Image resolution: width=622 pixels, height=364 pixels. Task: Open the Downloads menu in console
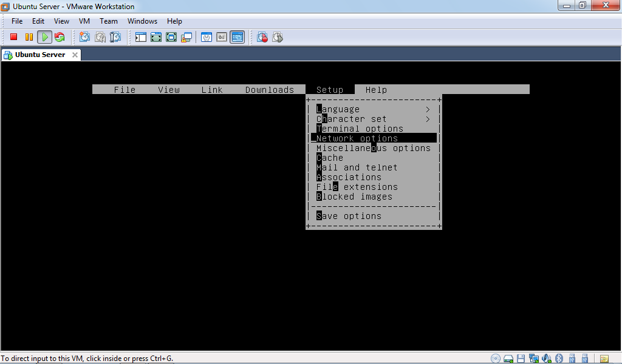point(269,90)
